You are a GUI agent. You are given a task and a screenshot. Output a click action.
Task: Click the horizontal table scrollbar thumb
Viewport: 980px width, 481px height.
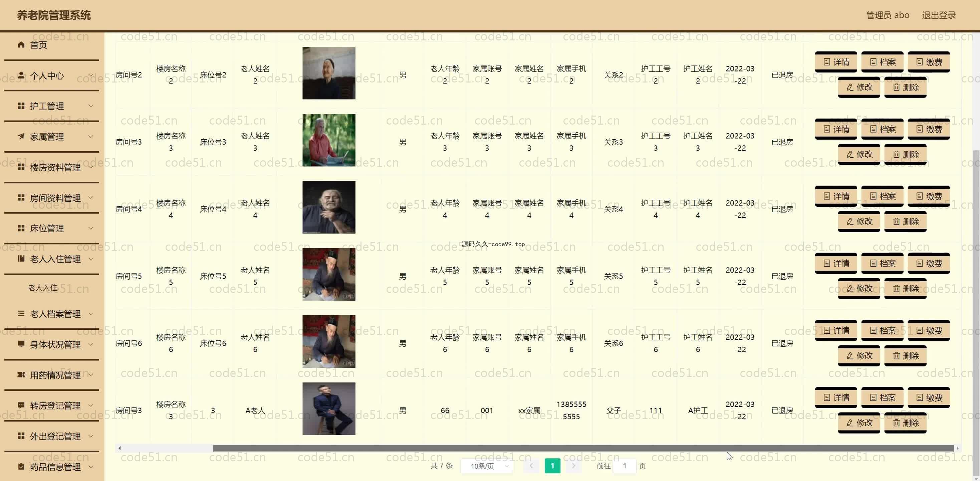pos(583,448)
